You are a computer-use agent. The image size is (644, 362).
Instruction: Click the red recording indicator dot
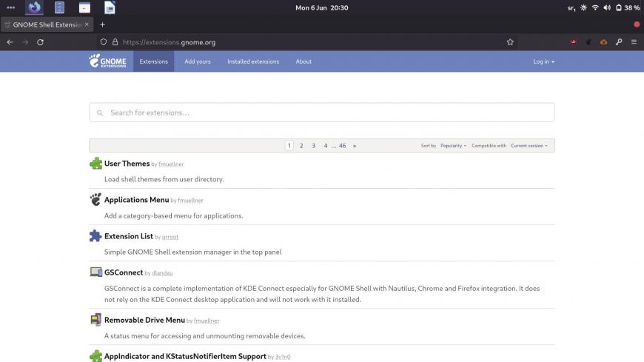637,24
